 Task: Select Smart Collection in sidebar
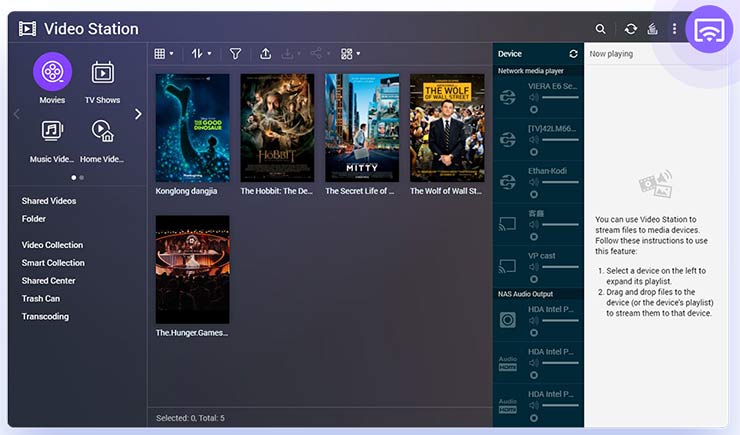(x=53, y=263)
